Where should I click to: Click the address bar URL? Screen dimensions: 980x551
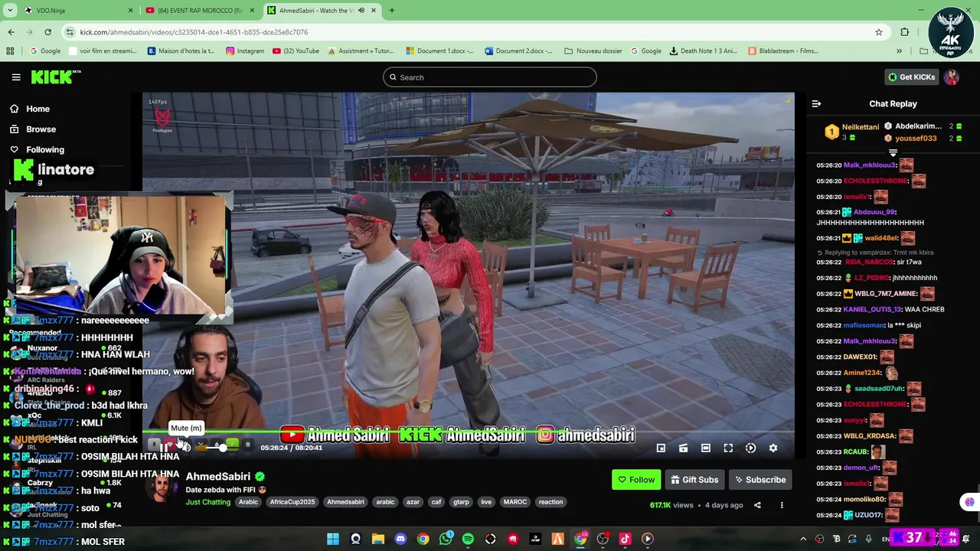click(194, 32)
